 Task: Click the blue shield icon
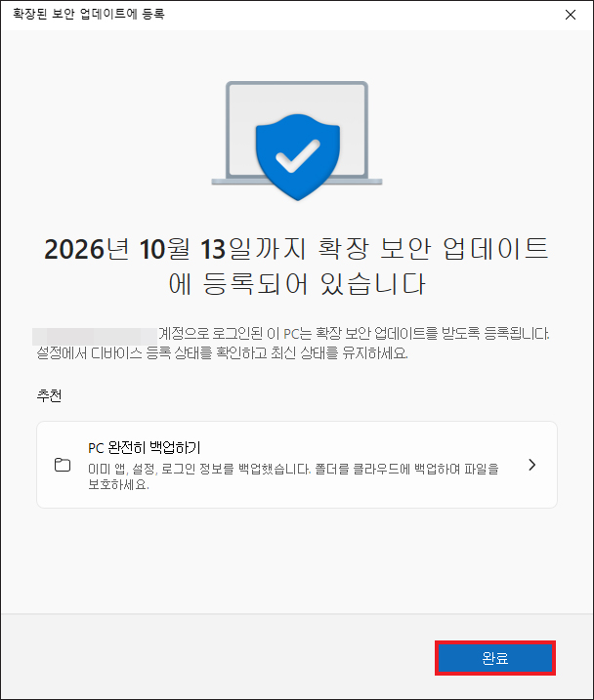[x=297, y=157]
